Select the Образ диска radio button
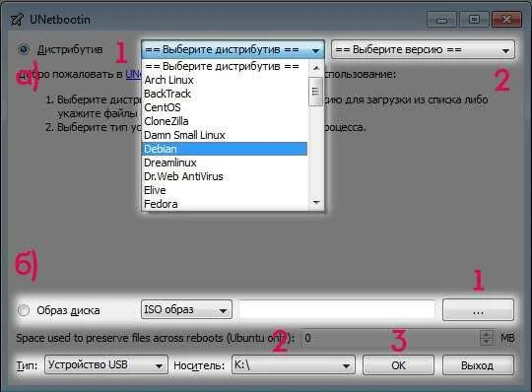Image resolution: width=532 pixels, height=392 pixels. [24, 310]
